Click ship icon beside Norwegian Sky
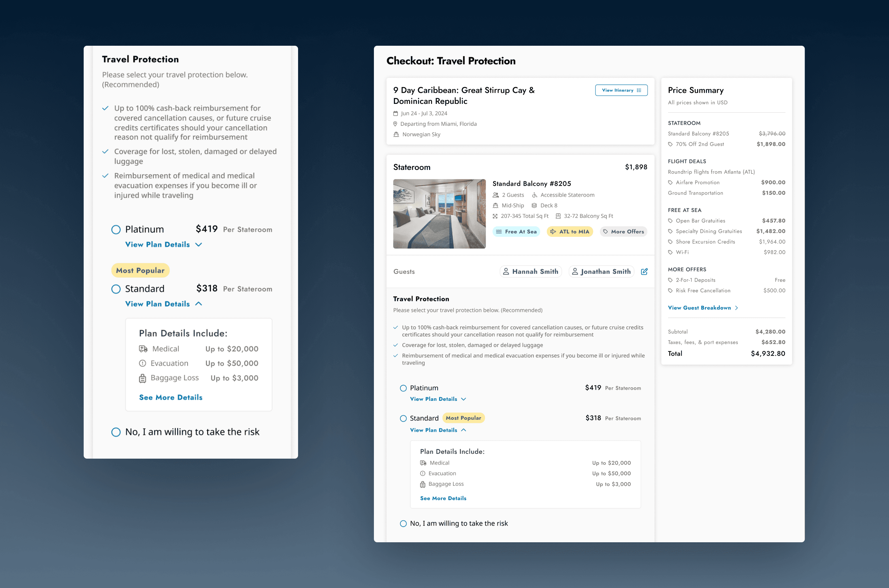This screenshot has width=889, height=588. 396,135
